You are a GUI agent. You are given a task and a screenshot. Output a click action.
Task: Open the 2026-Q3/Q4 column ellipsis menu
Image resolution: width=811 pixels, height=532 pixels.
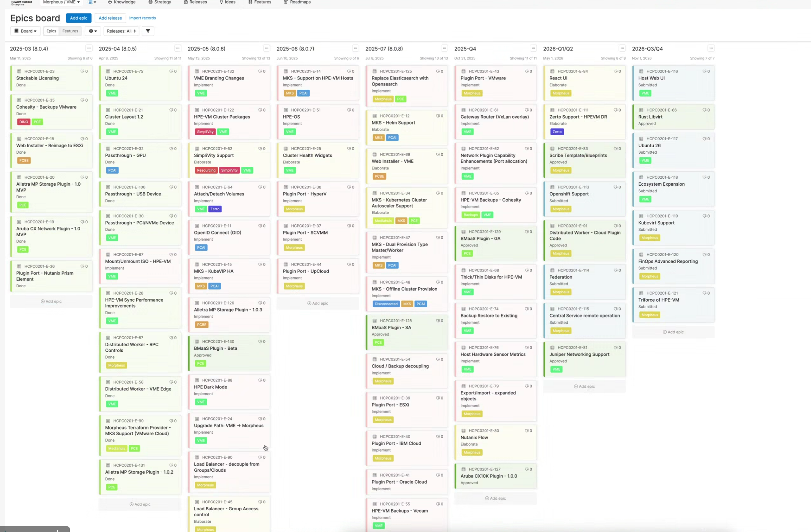(711, 48)
